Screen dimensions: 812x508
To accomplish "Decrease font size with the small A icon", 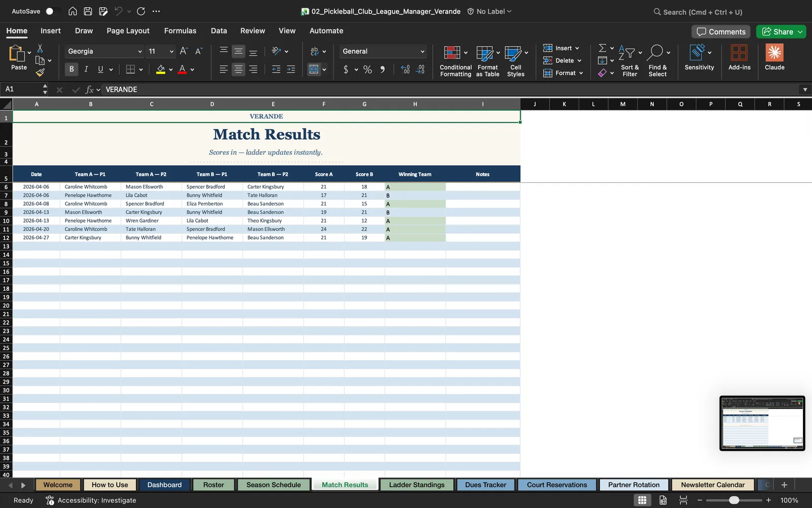I will point(198,51).
